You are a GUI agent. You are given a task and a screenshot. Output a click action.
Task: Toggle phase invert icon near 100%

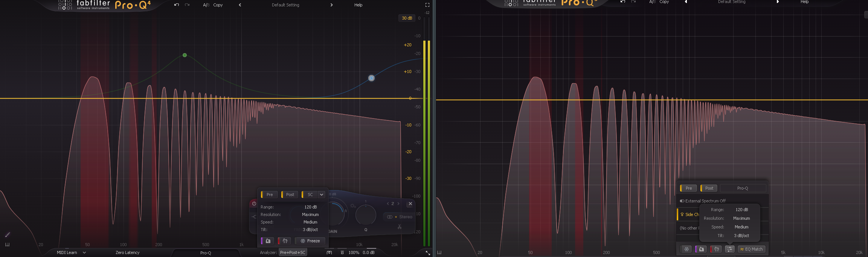click(342, 252)
